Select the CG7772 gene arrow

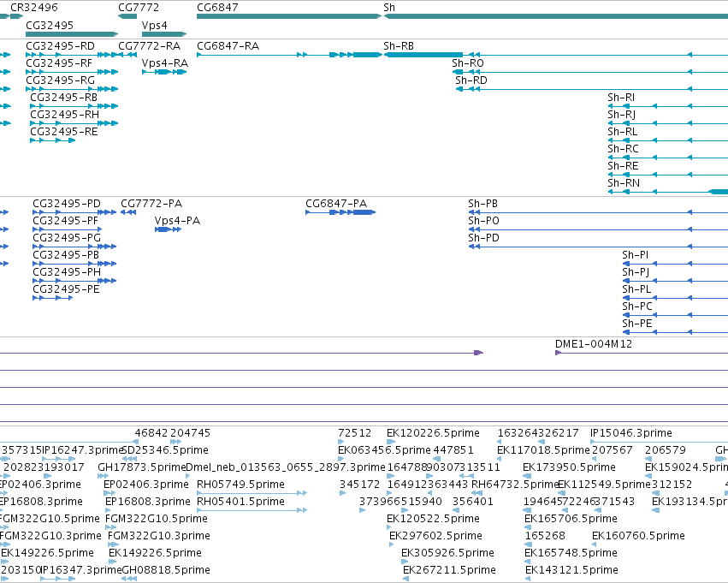pyautogui.click(x=127, y=16)
